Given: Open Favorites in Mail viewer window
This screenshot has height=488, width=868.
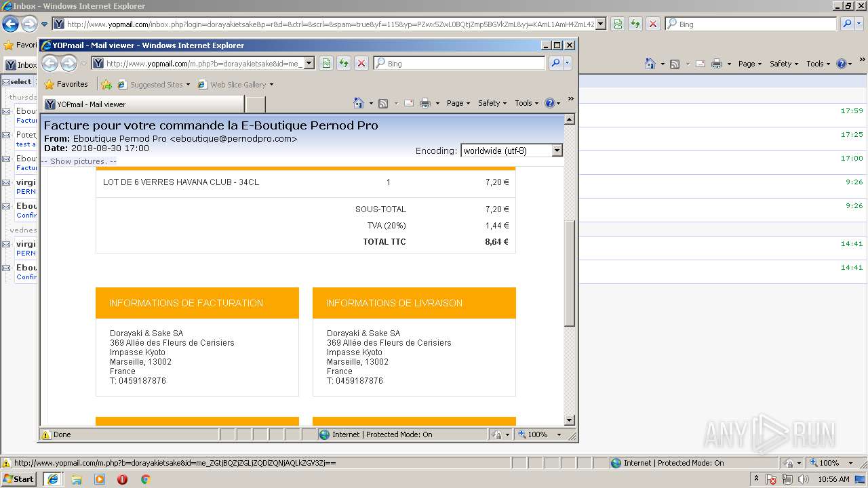Looking at the screenshot, I should click(66, 84).
